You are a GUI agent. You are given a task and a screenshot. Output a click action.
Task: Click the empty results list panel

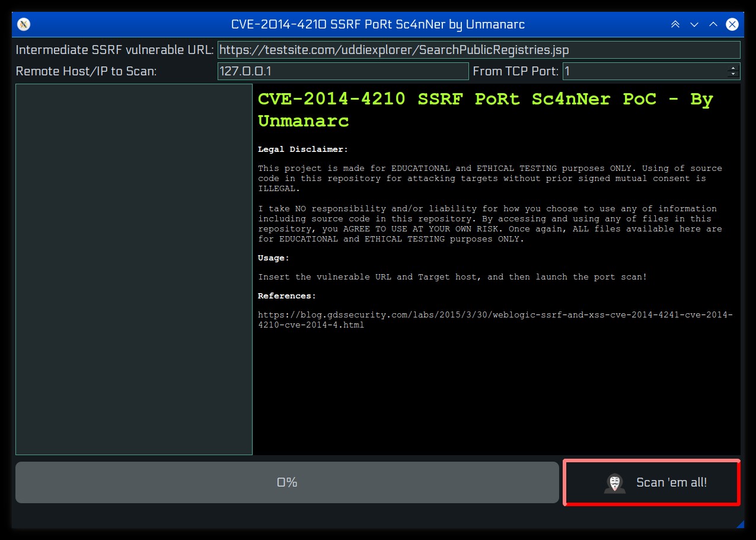(134, 269)
